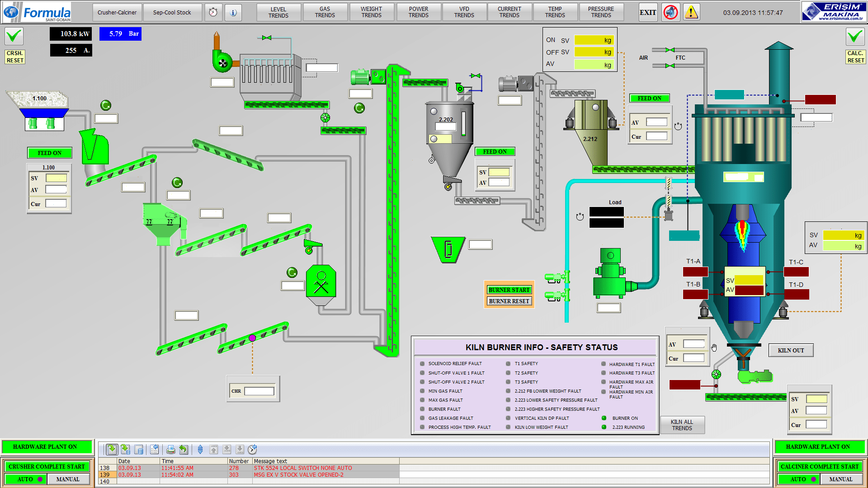Image resolution: width=868 pixels, height=488 pixels.
Task: Toggle FEED ON above 1.100 panel
Action: click(x=50, y=153)
